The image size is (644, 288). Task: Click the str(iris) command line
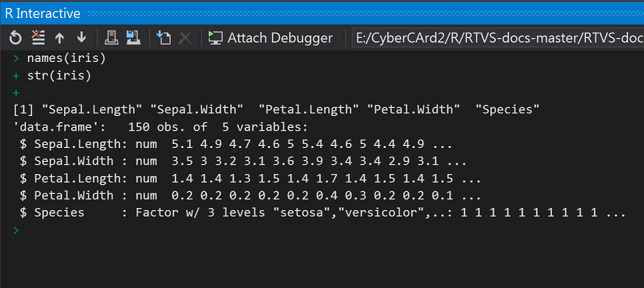pyautogui.click(x=59, y=75)
